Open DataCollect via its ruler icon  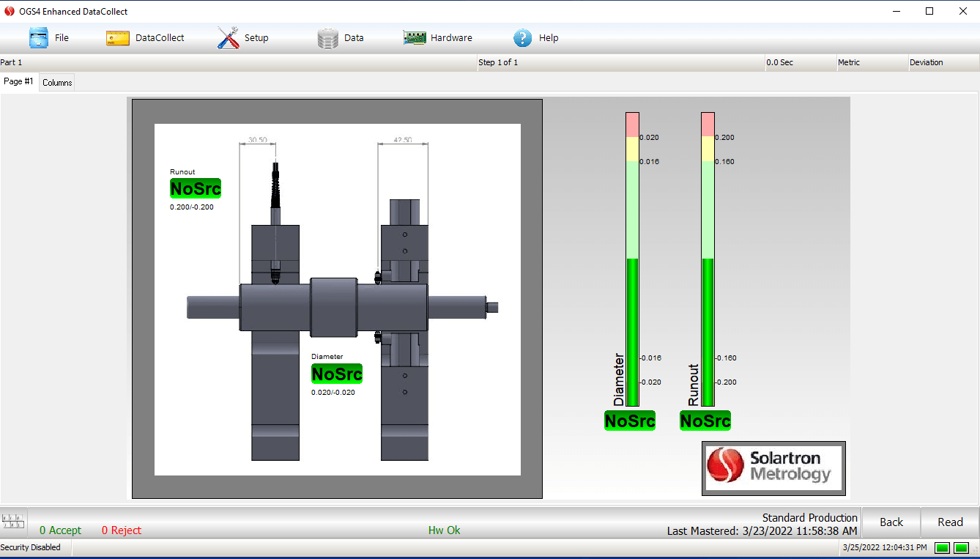point(118,37)
